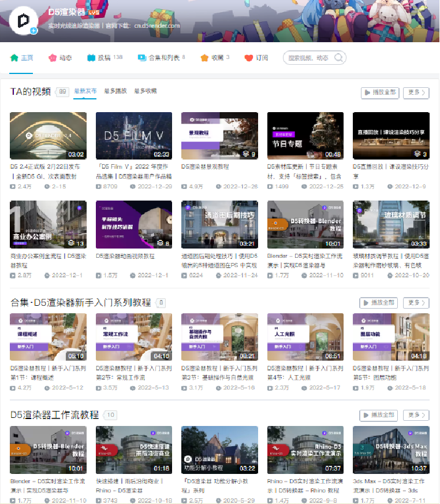Open the 图层功能 新手入门 thumbnail
The width and height of the screenshot is (440, 504).
click(391, 337)
